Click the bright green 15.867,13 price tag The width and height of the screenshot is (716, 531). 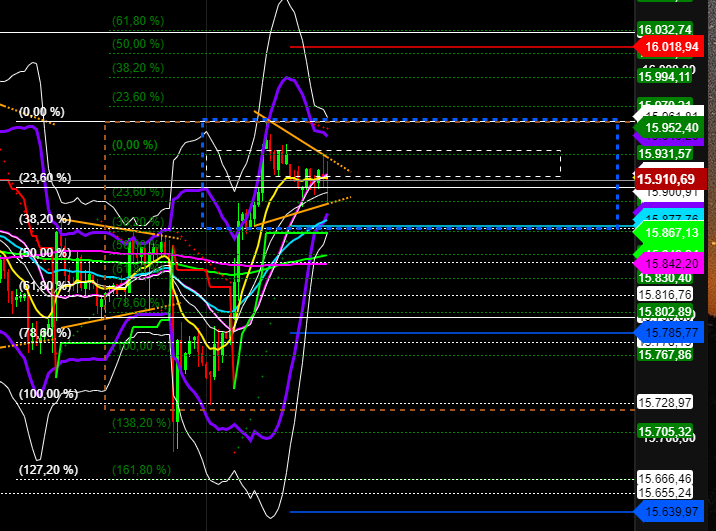click(669, 233)
